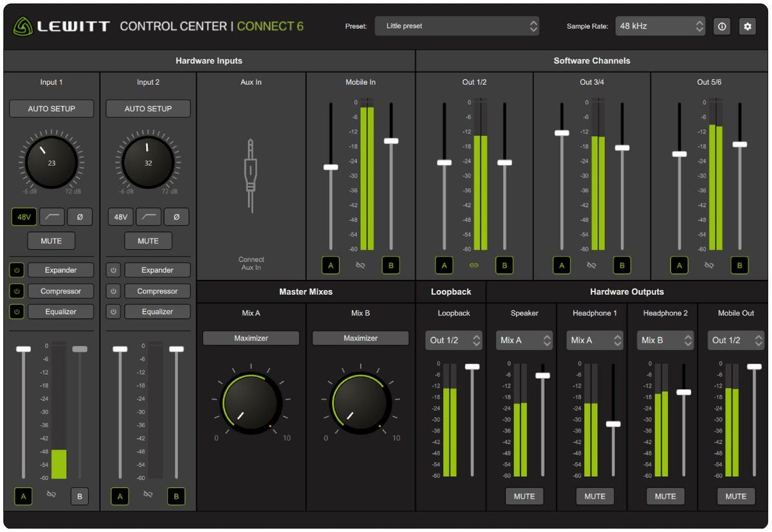Open the Mix B Maximizer
This screenshot has height=532, width=772.
360,338
